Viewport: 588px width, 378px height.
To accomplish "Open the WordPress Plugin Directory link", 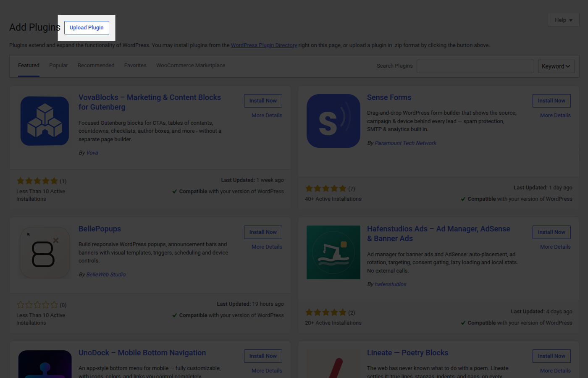I will pyautogui.click(x=264, y=45).
